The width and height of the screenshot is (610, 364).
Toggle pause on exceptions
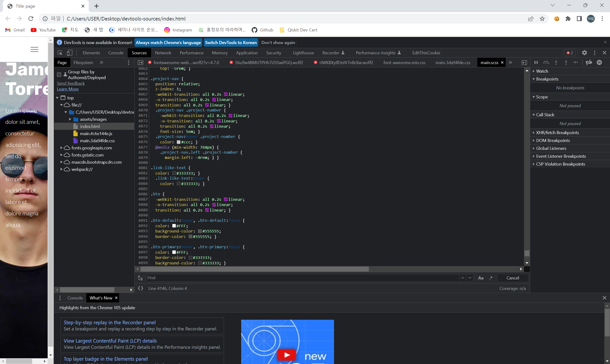(x=599, y=63)
